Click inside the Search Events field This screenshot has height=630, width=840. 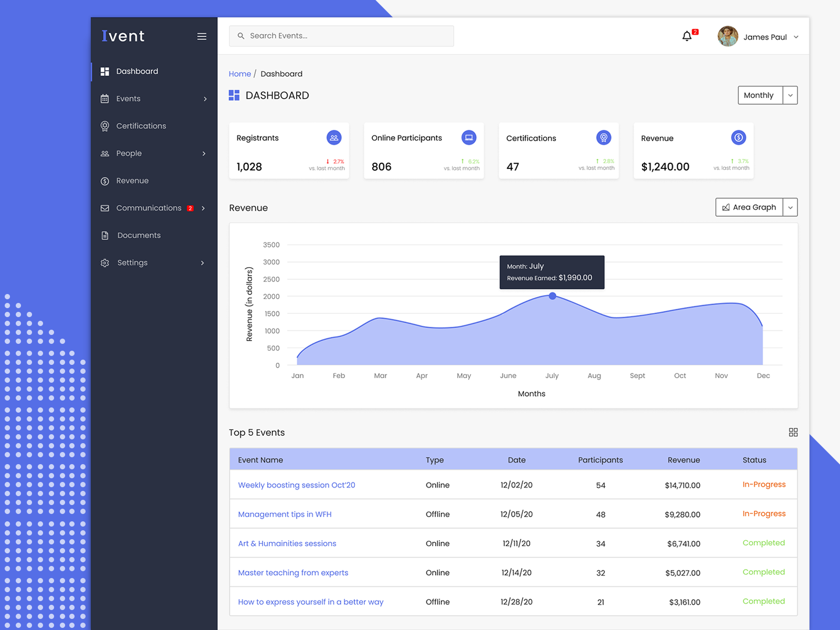click(x=341, y=36)
